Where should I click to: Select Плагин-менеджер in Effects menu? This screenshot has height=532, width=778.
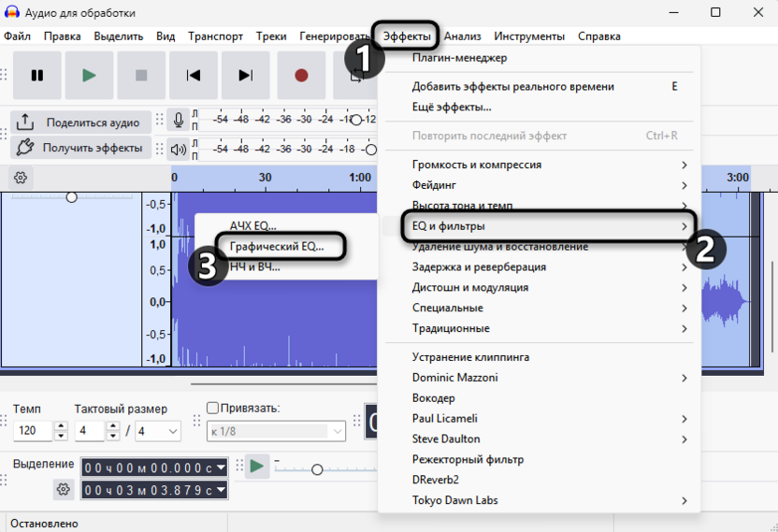[459, 58]
